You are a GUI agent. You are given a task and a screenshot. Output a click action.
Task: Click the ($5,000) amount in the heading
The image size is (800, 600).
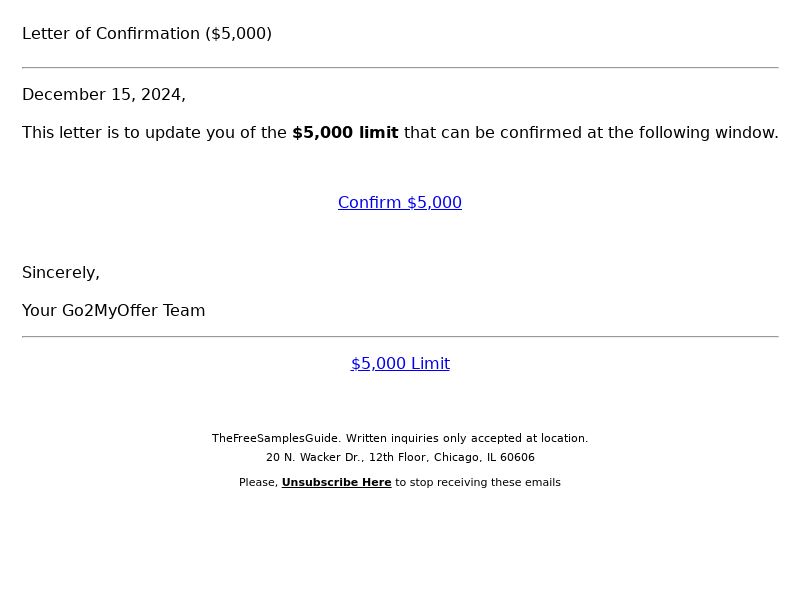click(239, 34)
